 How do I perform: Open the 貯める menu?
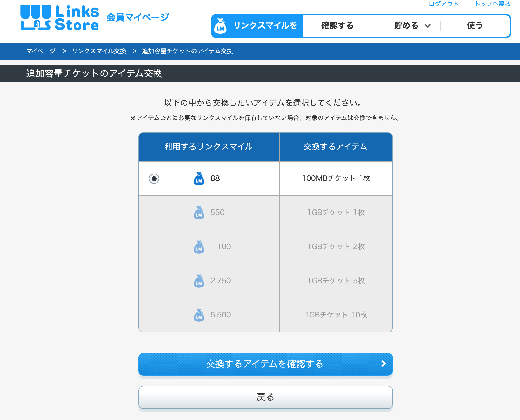coord(406,26)
